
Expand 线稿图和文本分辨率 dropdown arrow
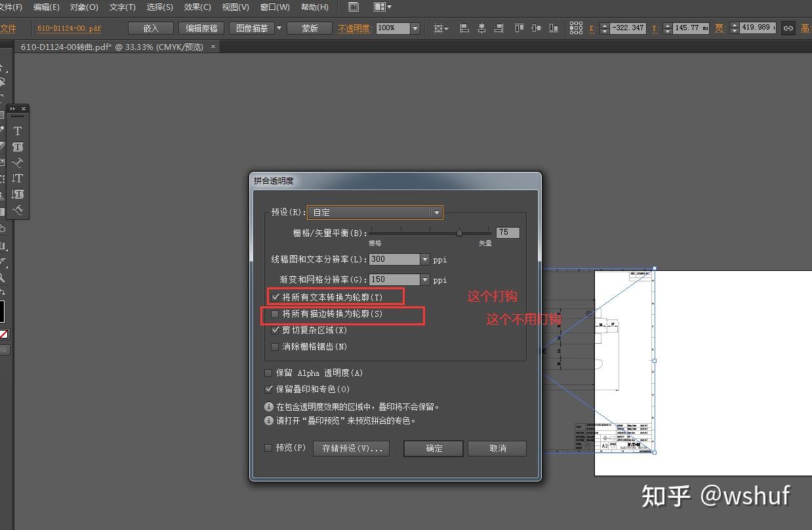[x=424, y=260]
